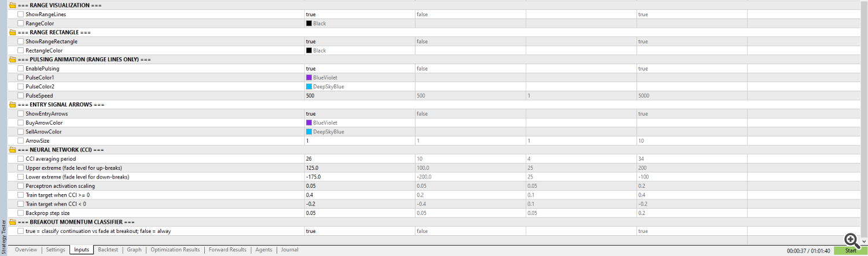Open the Forward Results tab
The width and height of the screenshot is (868, 256).
pos(228,250)
